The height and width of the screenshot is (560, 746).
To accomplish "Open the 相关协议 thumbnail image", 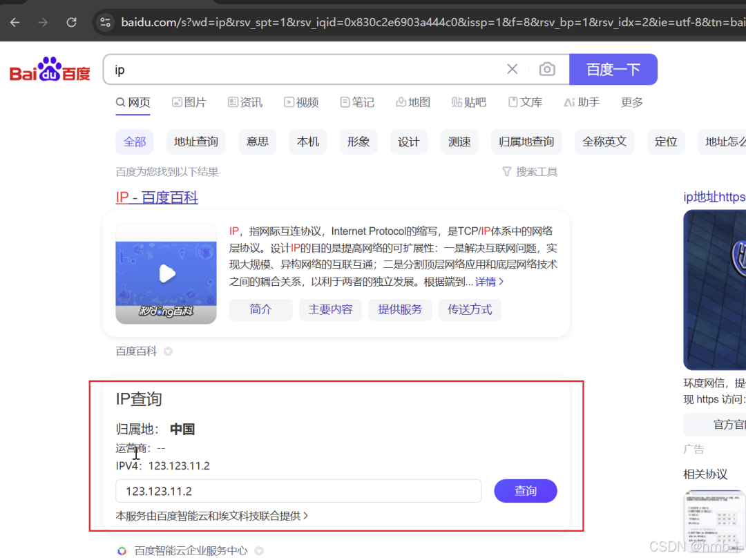I will click(x=715, y=521).
